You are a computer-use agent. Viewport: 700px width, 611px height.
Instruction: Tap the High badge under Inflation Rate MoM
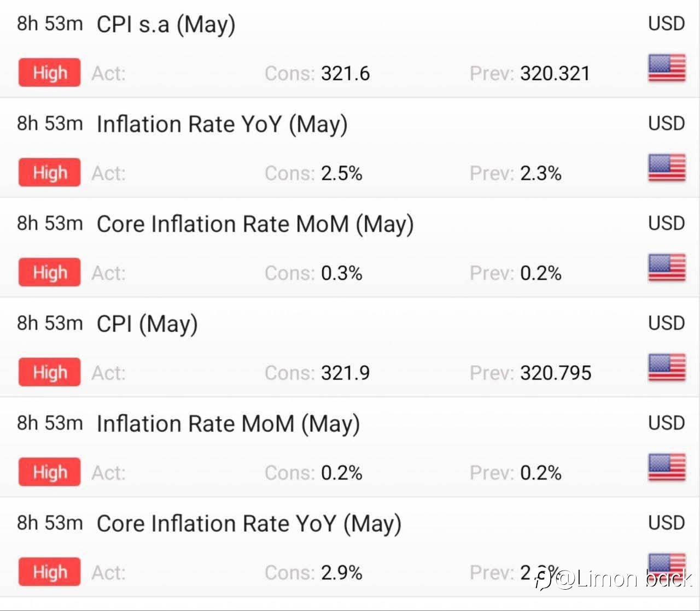[x=49, y=472]
